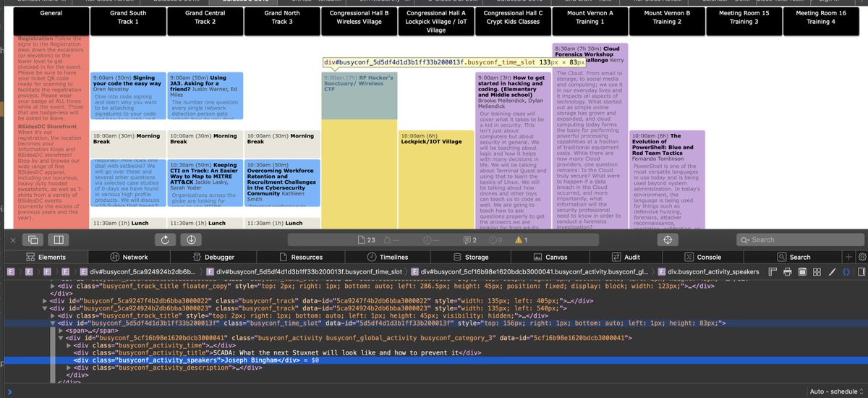Screen dimensions: 868x398
Task: Open the Evolution of PowerShell training session
Action: (667, 180)
